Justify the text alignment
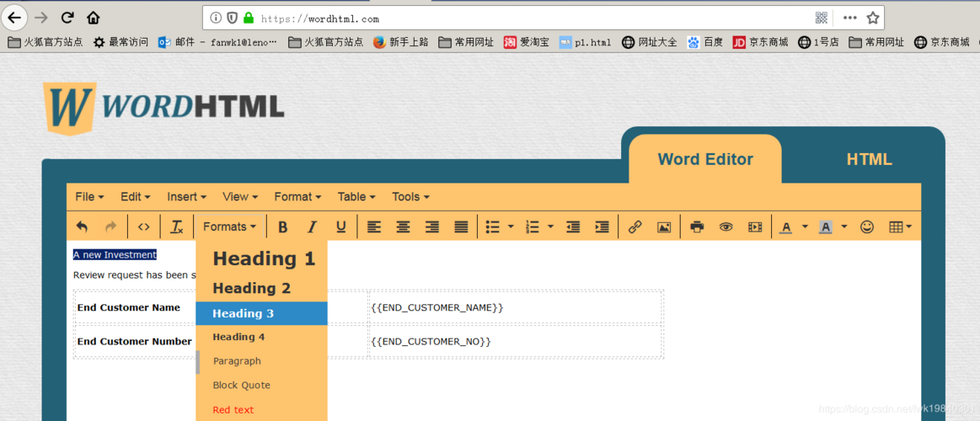This screenshot has width=980, height=421. [x=461, y=226]
